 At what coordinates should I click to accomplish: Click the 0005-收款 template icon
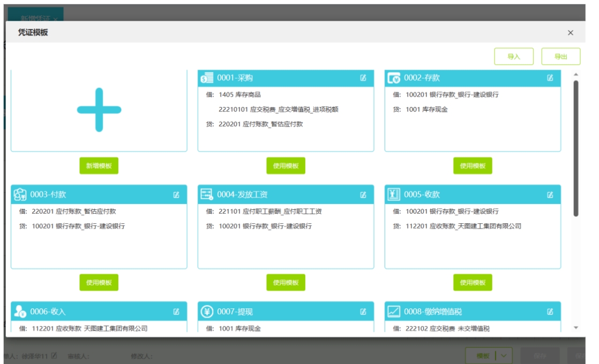(x=393, y=194)
